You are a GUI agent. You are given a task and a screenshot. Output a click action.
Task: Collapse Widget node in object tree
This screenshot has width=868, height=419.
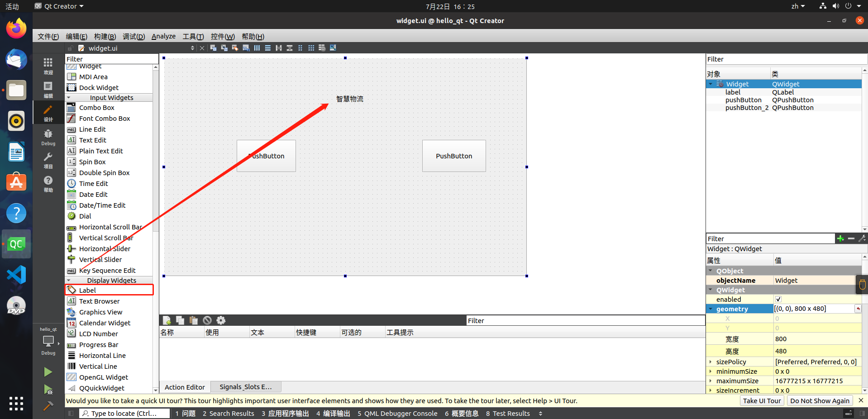[x=711, y=84]
